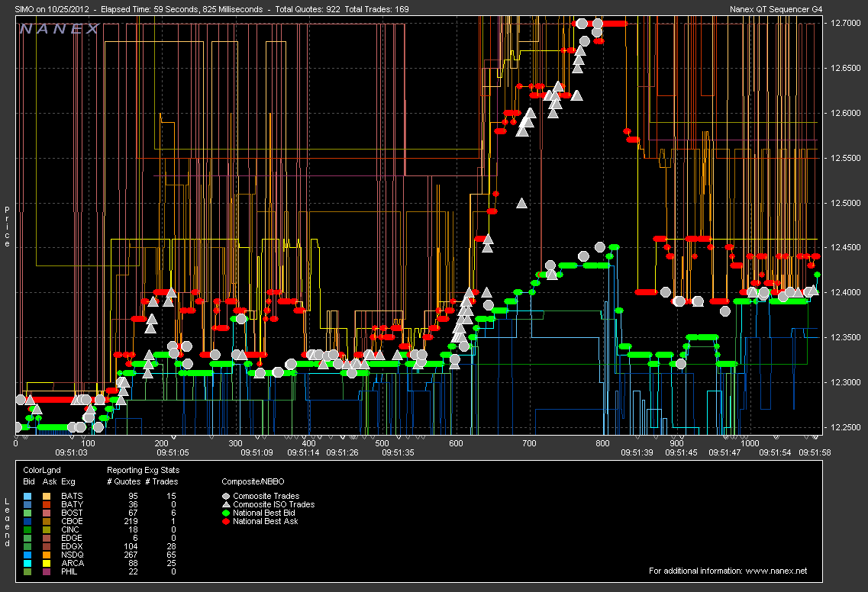This screenshot has width=868, height=592.
Task: Click the 09:51:35 time axis marker
Action: (398, 452)
